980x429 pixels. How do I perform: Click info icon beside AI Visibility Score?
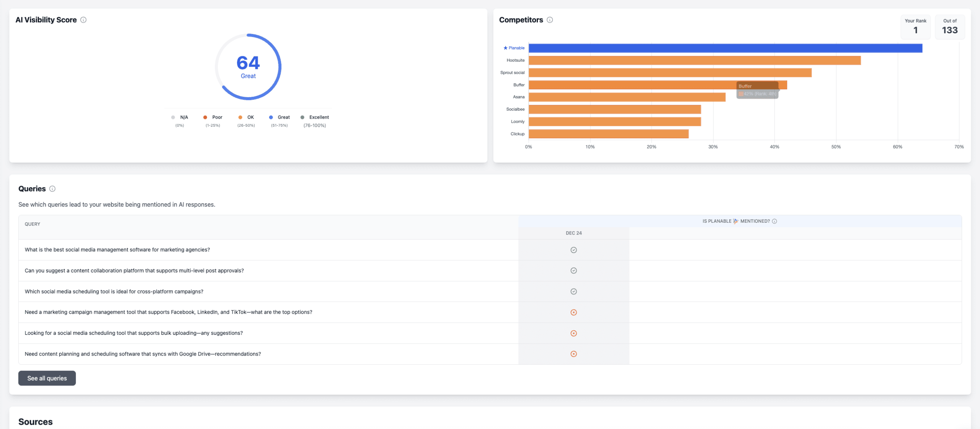[83, 20]
